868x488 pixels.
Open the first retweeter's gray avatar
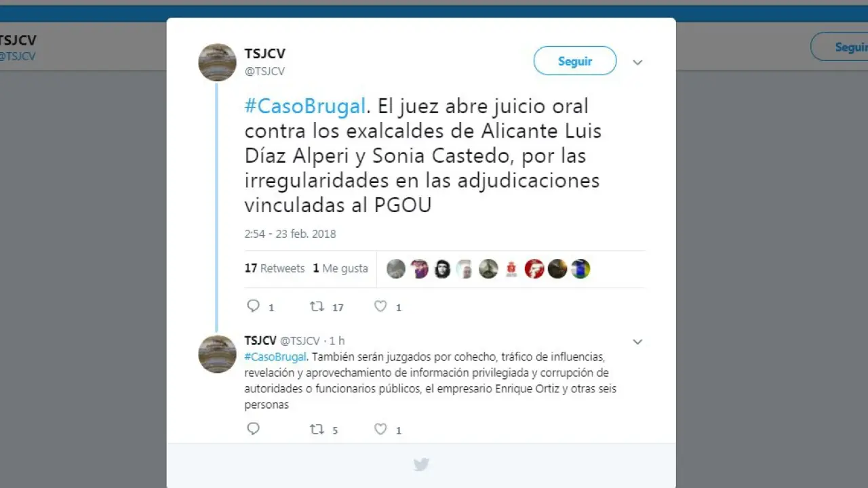[x=396, y=269]
